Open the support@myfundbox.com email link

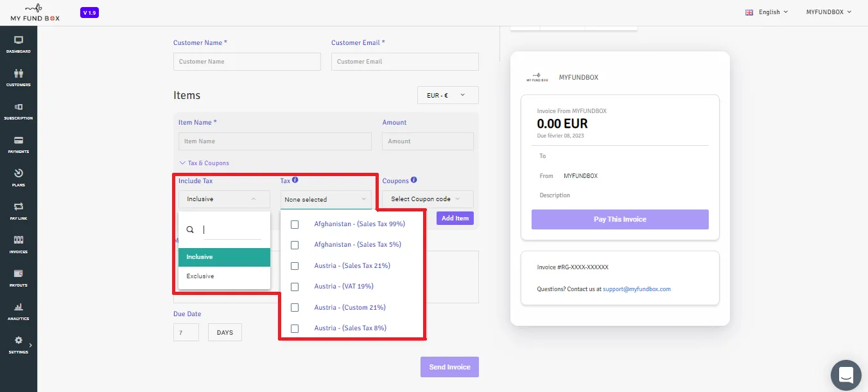pos(637,289)
